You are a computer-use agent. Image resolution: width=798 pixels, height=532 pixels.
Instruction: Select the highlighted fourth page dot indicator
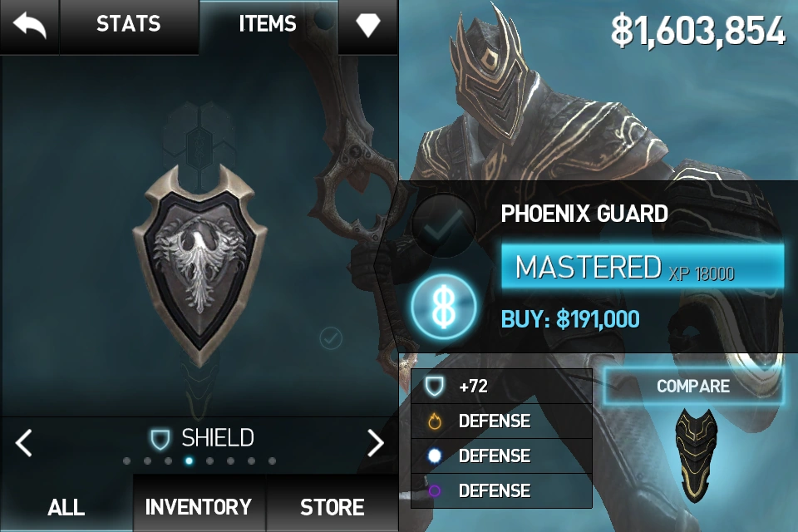(x=189, y=461)
